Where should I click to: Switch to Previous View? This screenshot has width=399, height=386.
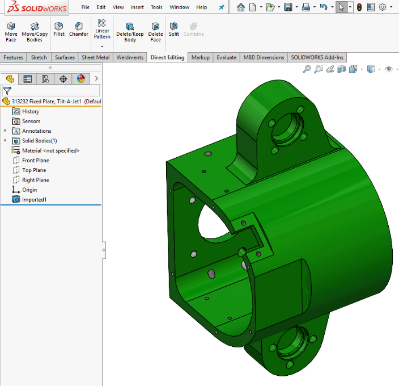tap(330, 69)
